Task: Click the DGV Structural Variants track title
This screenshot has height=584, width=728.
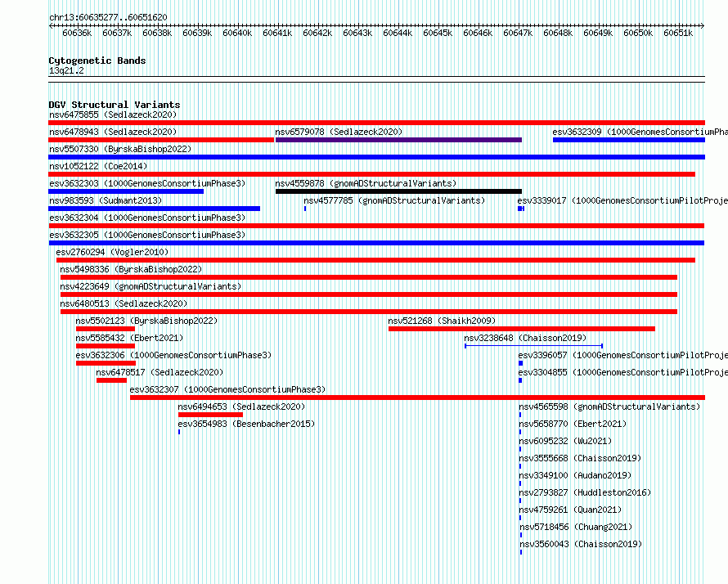Action: click(x=115, y=105)
